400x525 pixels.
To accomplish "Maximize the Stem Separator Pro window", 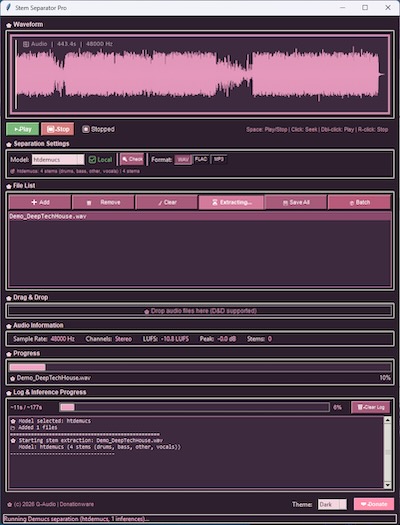I will [365, 7].
